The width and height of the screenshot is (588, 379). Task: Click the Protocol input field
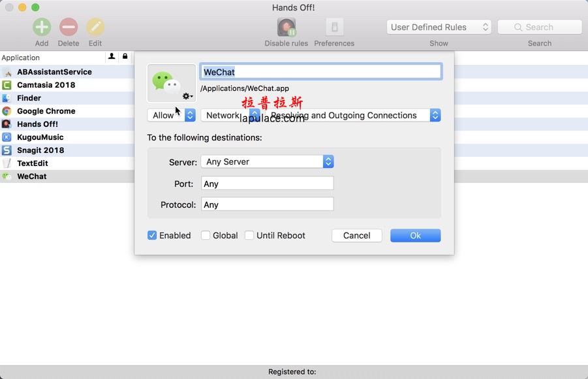(x=268, y=205)
